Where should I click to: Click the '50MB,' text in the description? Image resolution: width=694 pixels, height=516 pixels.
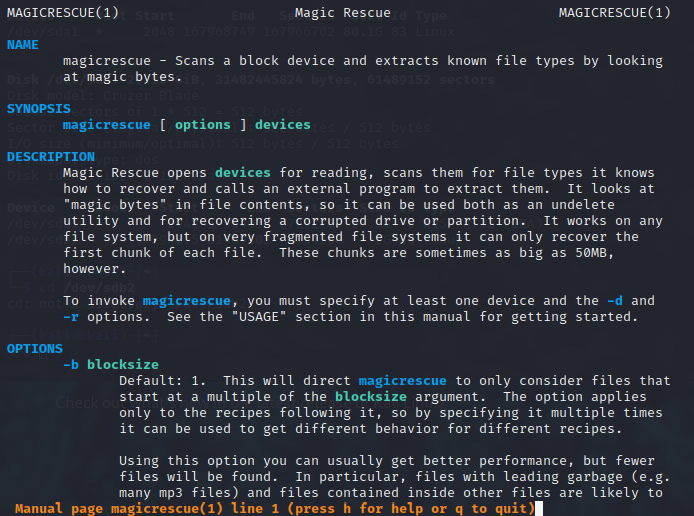tap(594, 253)
